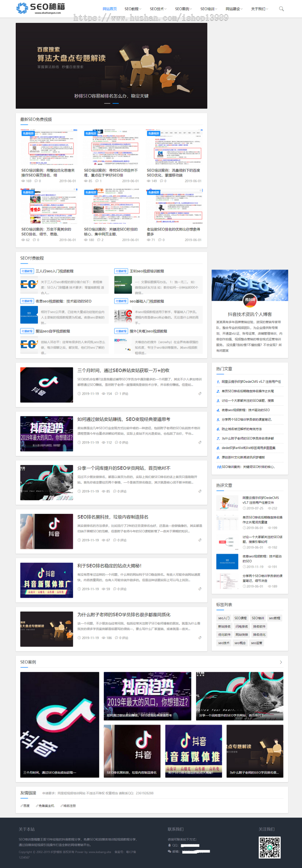Open SEO案例 section more arrow
This screenshot has width=302, height=868.
281,662
